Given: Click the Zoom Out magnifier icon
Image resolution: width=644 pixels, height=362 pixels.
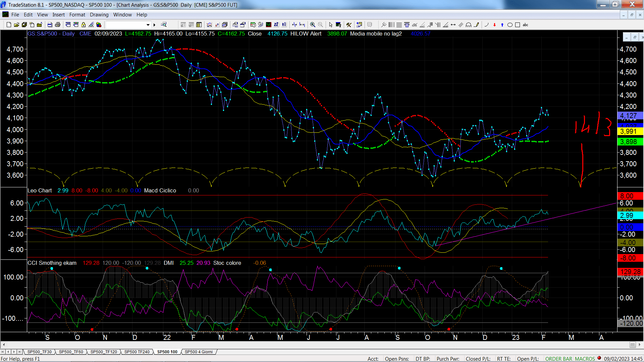Looking at the screenshot, I should tap(321, 25).
